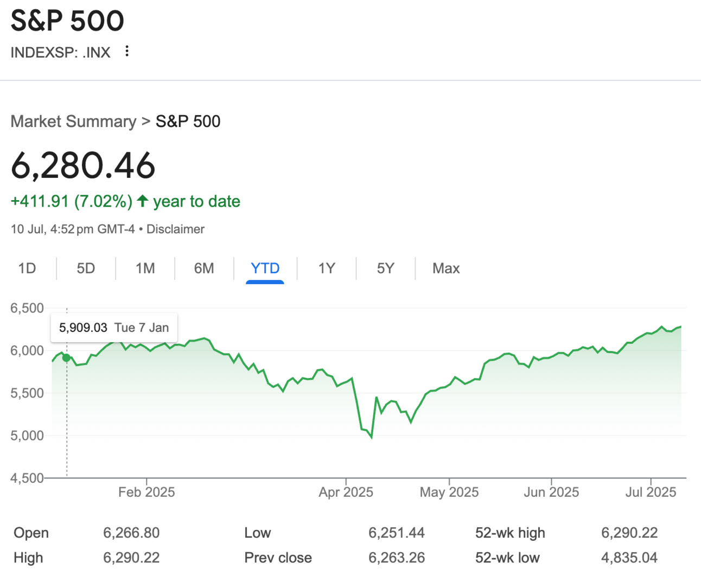The image size is (701, 588).
Task: Click the Apr 2025 axis marker
Action: 346,492
